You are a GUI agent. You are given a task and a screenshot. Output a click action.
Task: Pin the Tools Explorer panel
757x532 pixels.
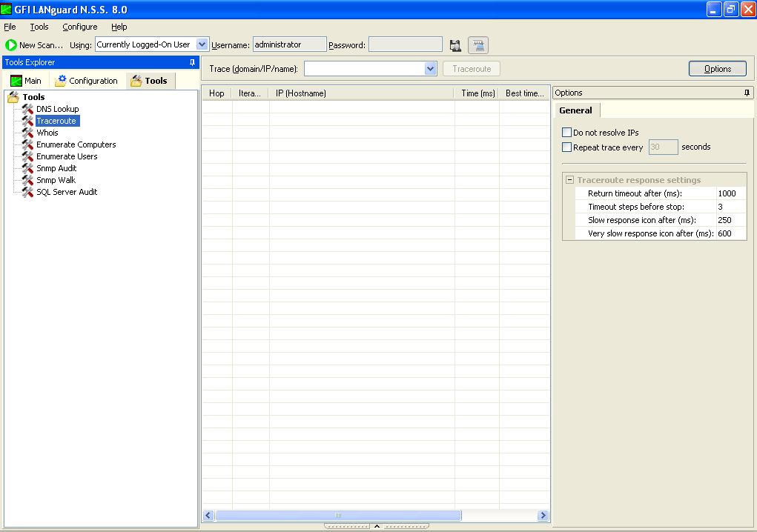point(192,62)
